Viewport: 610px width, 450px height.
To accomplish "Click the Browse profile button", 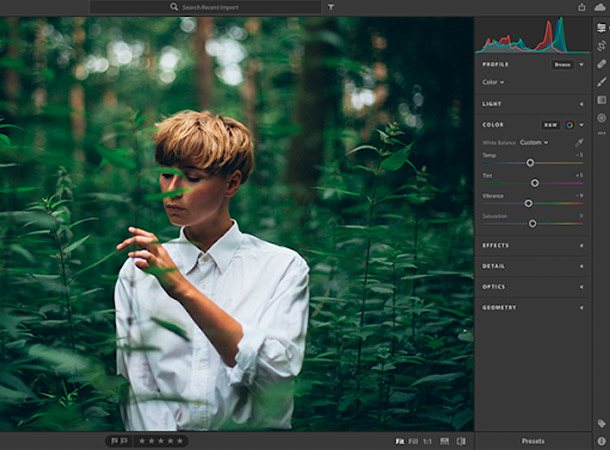I will click(x=563, y=65).
